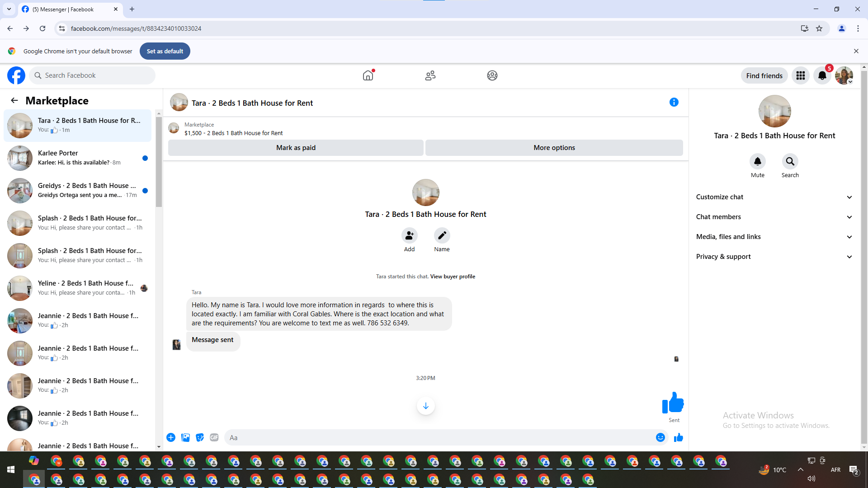
Task: Open Windows Start menu
Action: (x=11, y=470)
